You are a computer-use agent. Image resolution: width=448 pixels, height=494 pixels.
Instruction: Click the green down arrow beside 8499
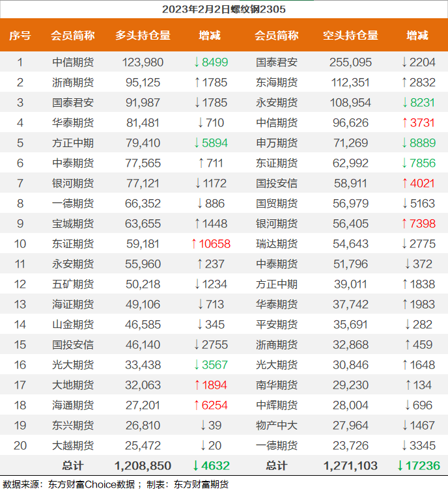point(197,62)
